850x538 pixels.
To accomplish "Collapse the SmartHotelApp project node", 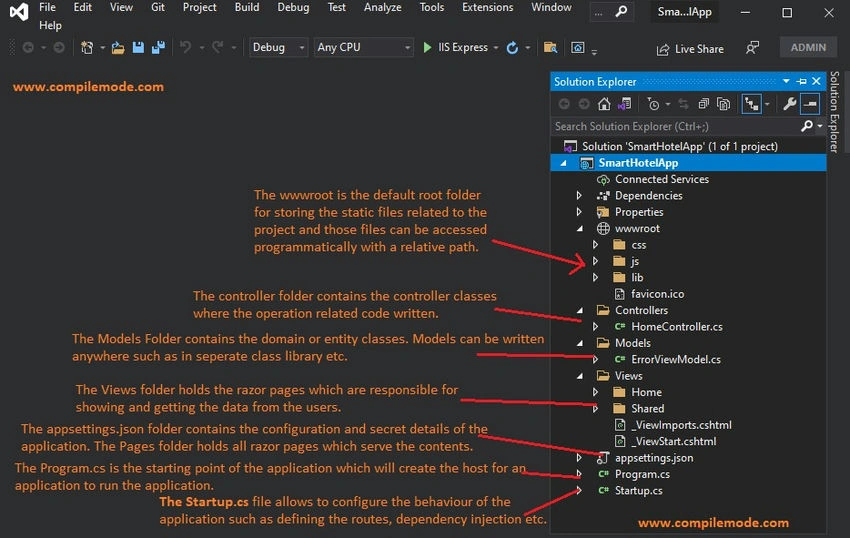I will 563,163.
